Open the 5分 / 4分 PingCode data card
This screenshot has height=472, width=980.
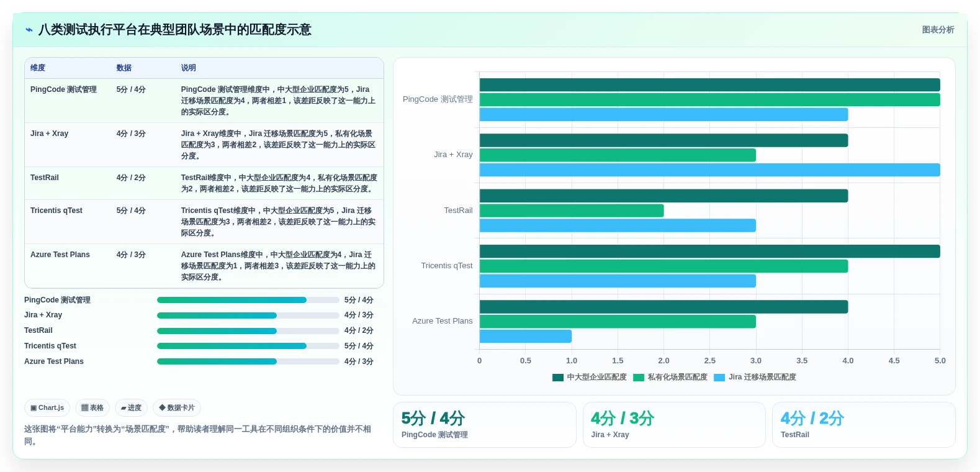click(485, 425)
